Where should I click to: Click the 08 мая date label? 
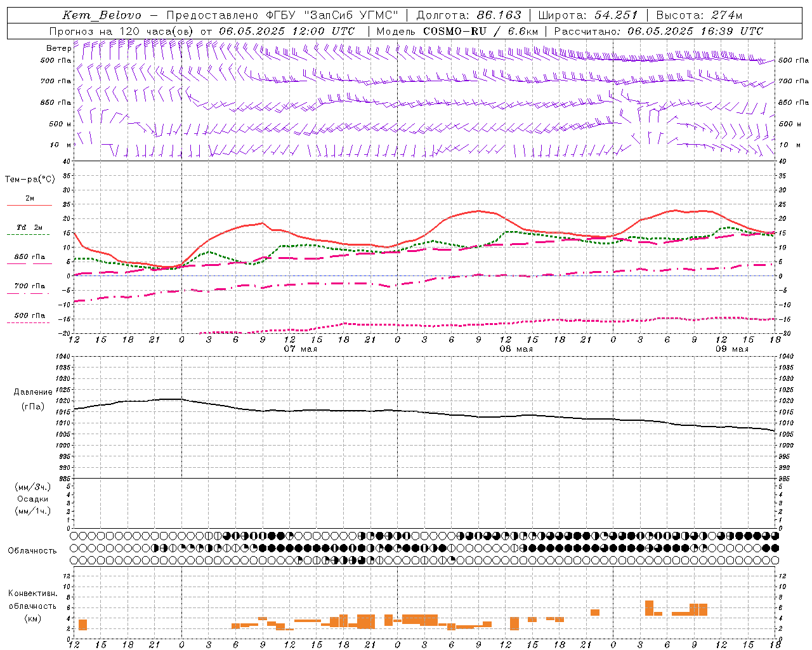516,349
